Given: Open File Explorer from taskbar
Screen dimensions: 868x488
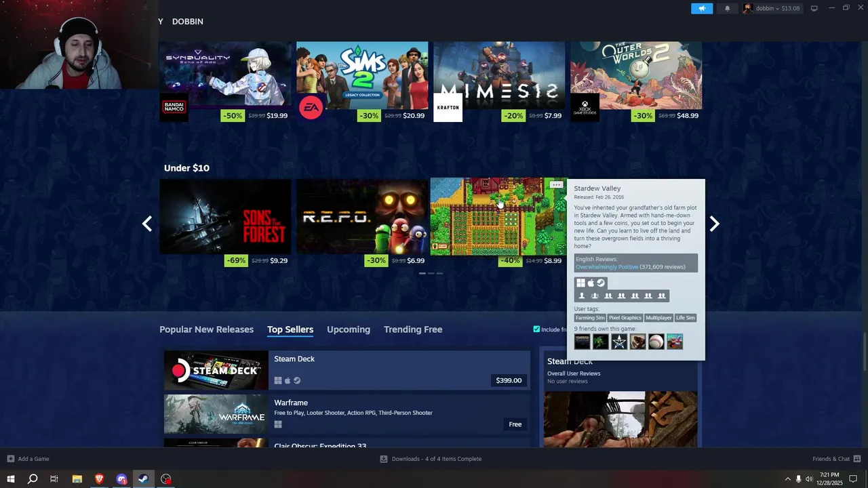Looking at the screenshot, I should pyautogui.click(x=77, y=479).
